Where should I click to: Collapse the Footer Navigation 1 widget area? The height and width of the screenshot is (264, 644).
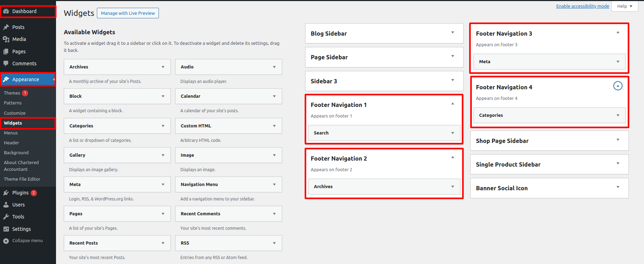[453, 104]
